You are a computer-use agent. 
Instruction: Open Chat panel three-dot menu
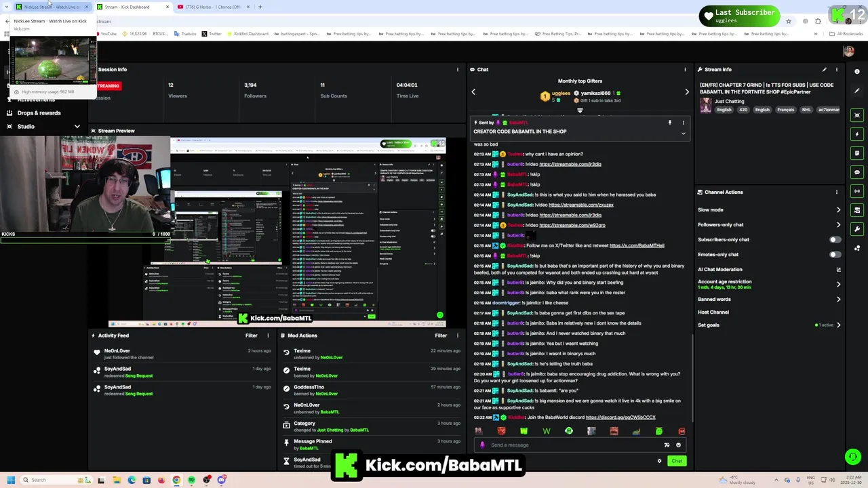(685, 69)
